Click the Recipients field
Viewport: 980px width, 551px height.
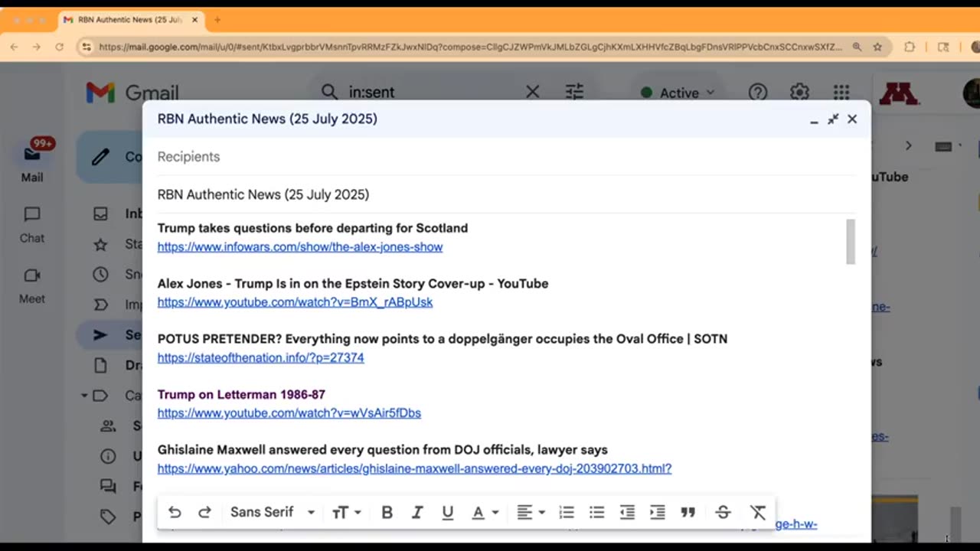point(505,157)
